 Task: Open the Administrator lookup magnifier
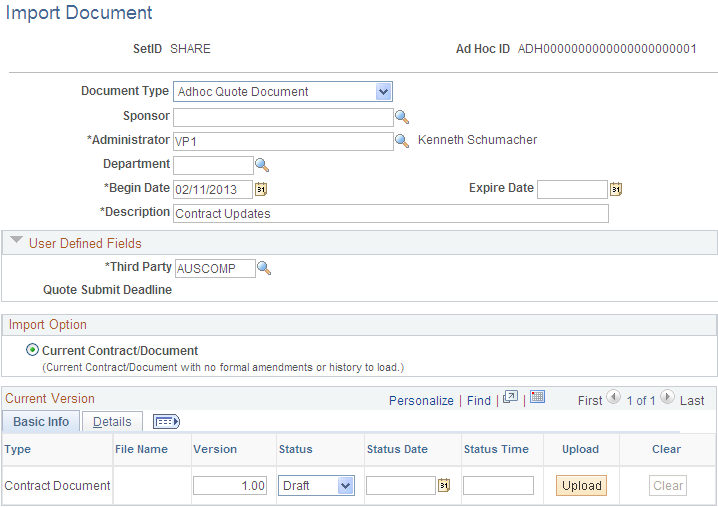point(402,141)
